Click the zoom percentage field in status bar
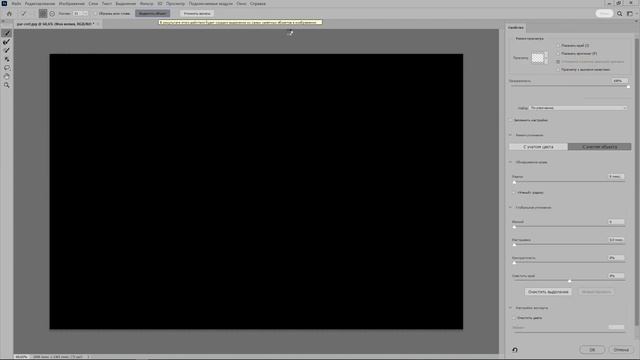640x360 pixels. coord(21,357)
